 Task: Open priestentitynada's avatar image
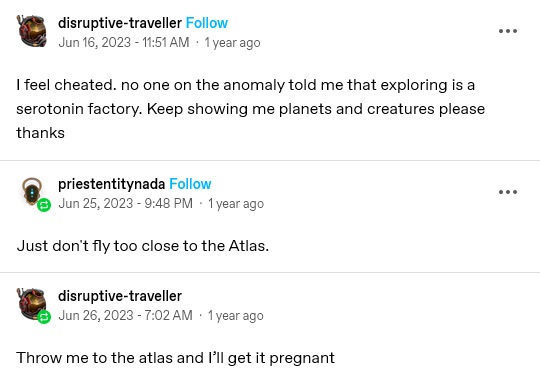click(x=32, y=192)
